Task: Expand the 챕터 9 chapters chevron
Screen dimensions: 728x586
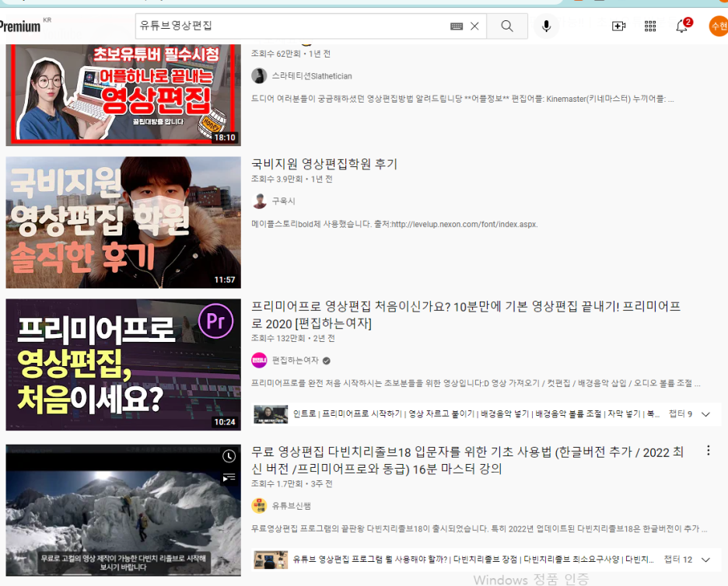Action: tap(705, 414)
